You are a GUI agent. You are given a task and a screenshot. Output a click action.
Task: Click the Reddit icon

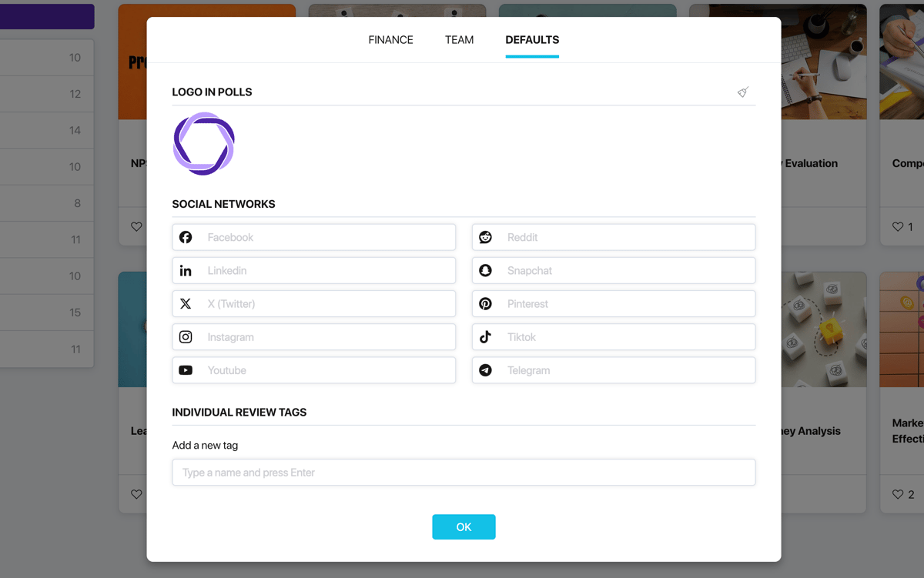(x=485, y=237)
